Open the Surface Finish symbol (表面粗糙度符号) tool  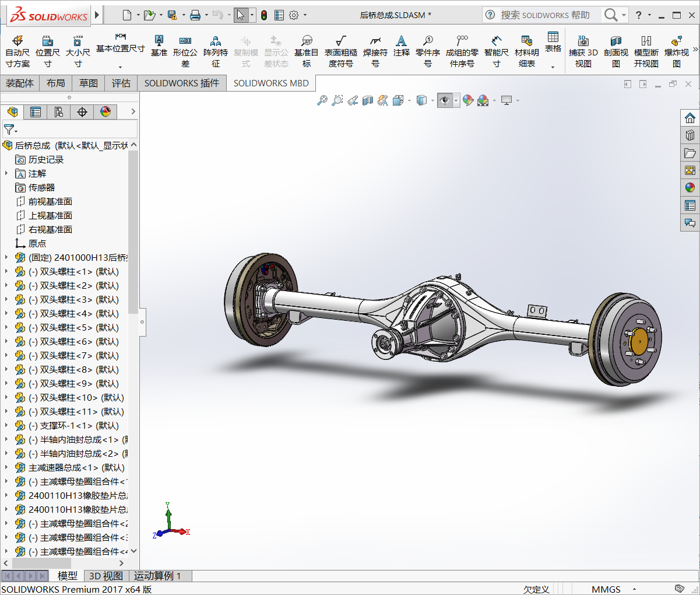[x=340, y=51]
